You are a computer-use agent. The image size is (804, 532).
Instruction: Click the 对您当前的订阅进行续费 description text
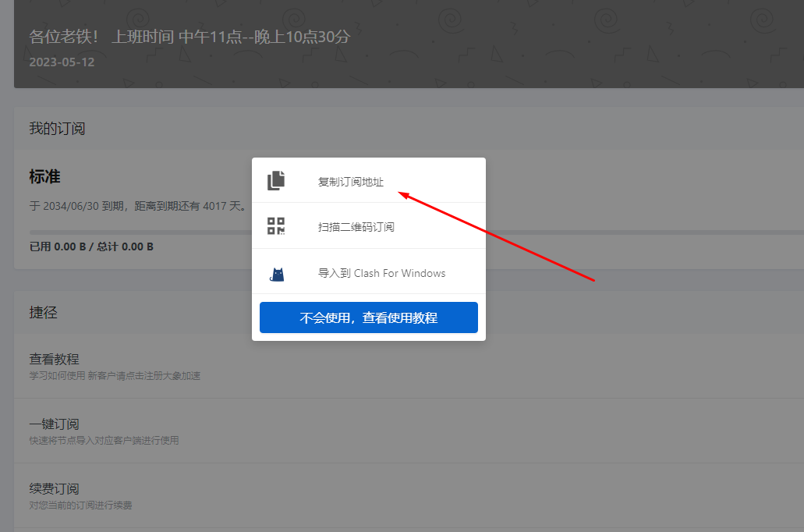tap(80, 505)
